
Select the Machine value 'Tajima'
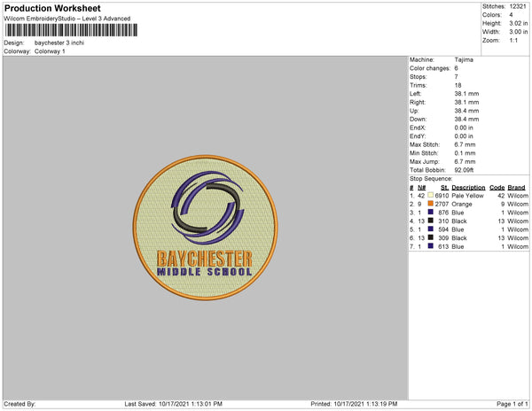(x=464, y=59)
